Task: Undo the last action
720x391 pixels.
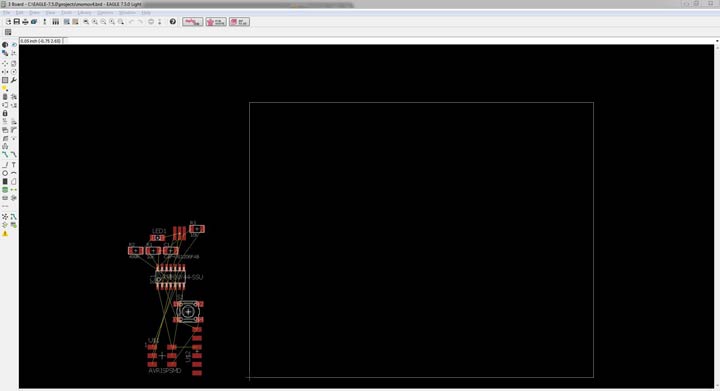Action: [x=131, y=22]
